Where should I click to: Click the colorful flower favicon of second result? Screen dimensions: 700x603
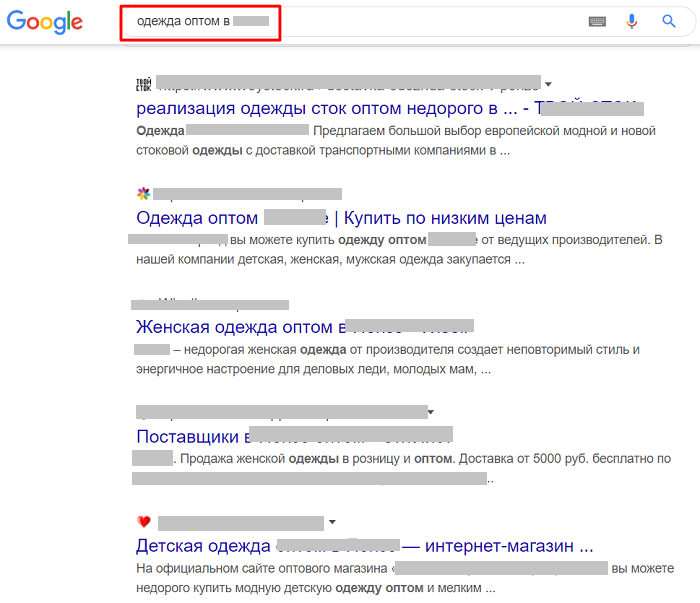[x=142, y=193]
